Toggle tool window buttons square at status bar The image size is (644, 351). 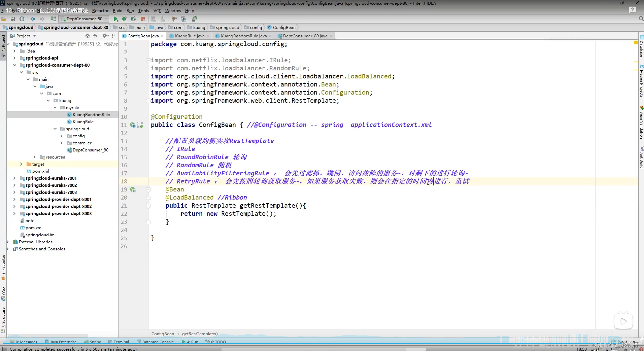pyautogui.click(x=4, y=349)
